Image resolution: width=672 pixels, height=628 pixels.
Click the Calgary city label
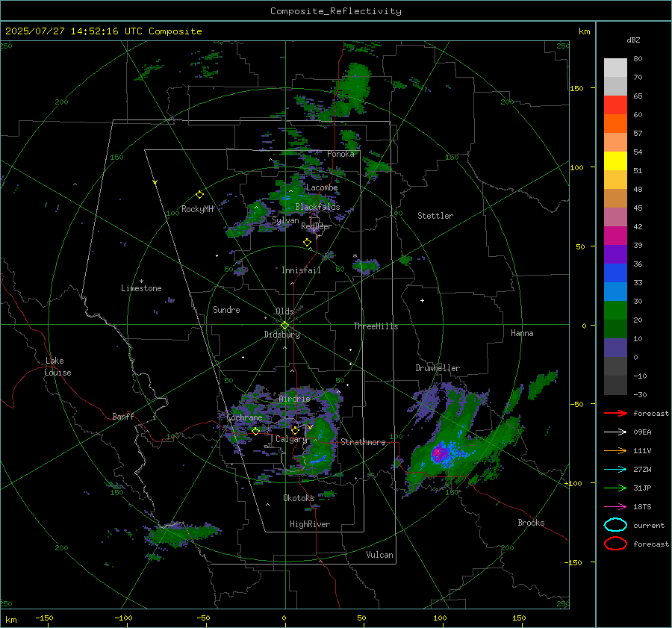point(291,439)
